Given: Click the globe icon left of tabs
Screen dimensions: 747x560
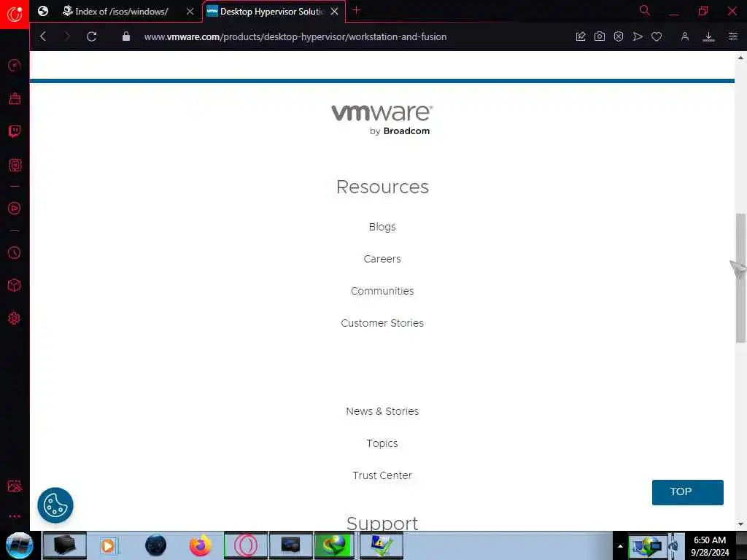Looking at the screenshot, I should [x=43, y=11].
